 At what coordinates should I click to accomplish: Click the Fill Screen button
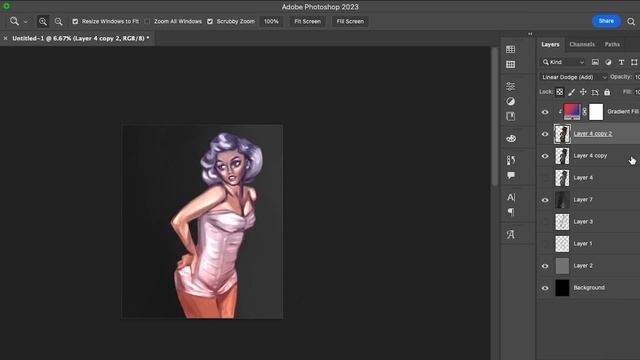point(350,22)
